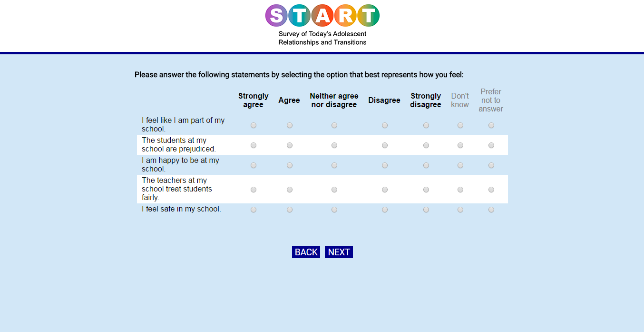Choose Prefer not to answer for feeling safe
The image size is (644, 332).
[491, 210]
